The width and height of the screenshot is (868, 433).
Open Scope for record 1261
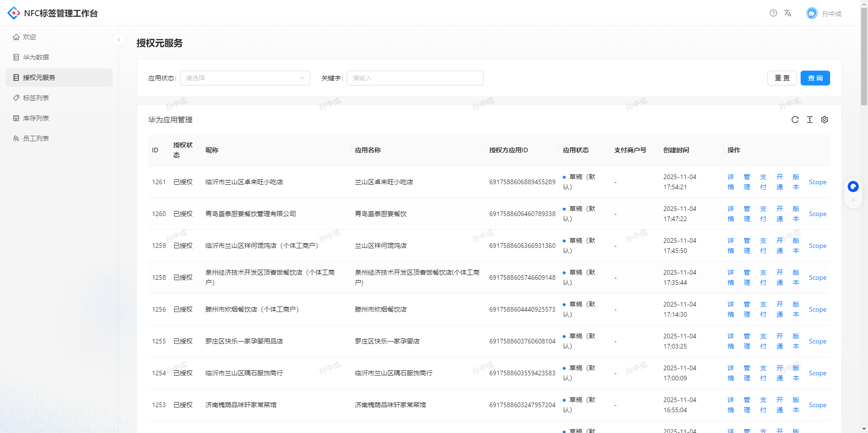[817, 182]
